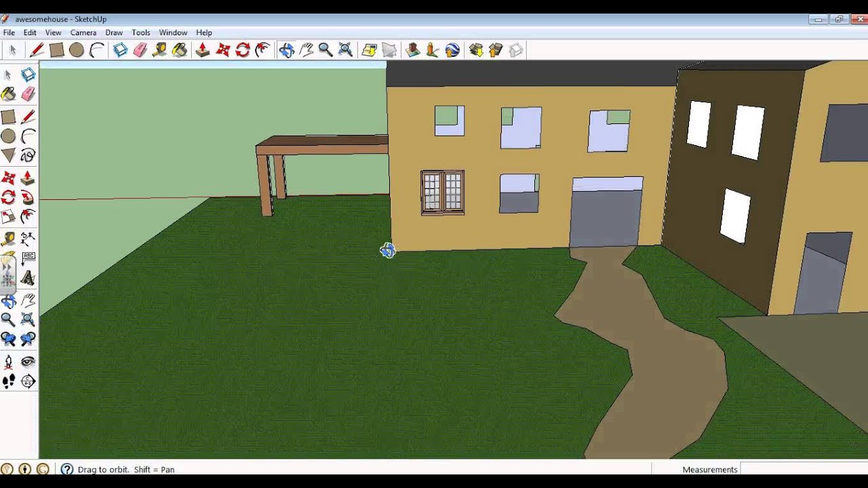The image size is (868, 488).
Task: Toggle terrain icon in top toolbar
Action: pos(389,50)
